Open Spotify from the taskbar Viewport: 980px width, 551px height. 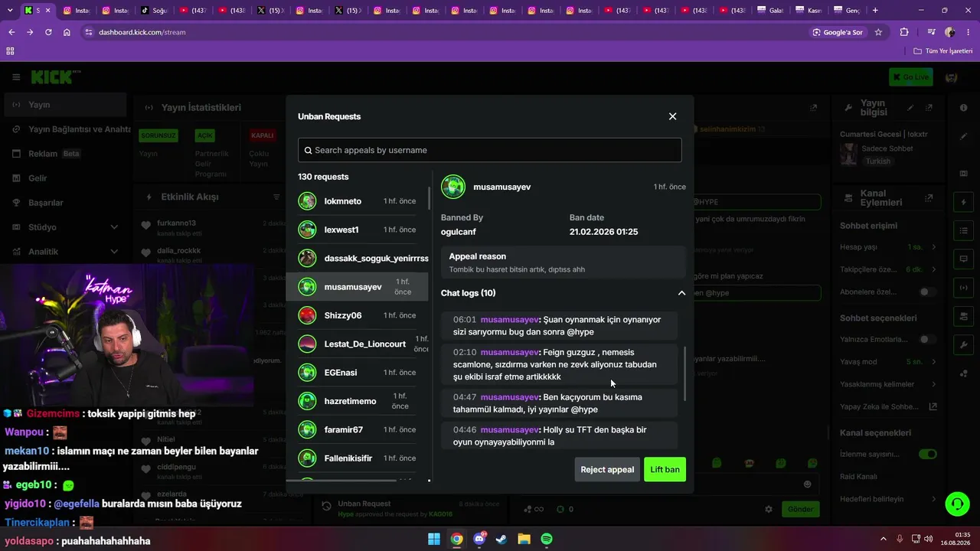(547, 539)
